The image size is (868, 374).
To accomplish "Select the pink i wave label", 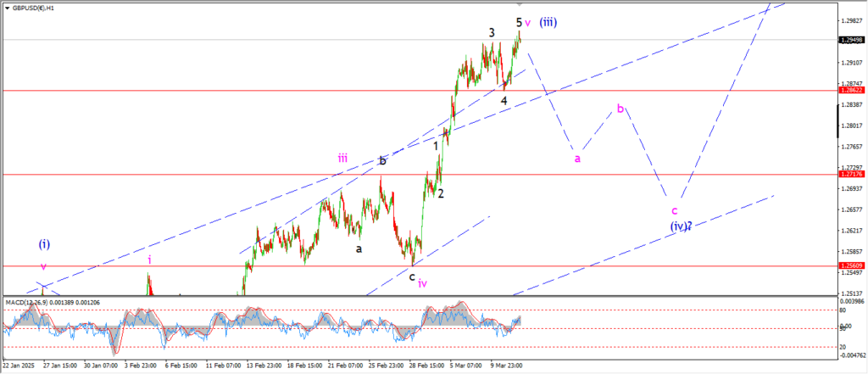I will point(149,260).
